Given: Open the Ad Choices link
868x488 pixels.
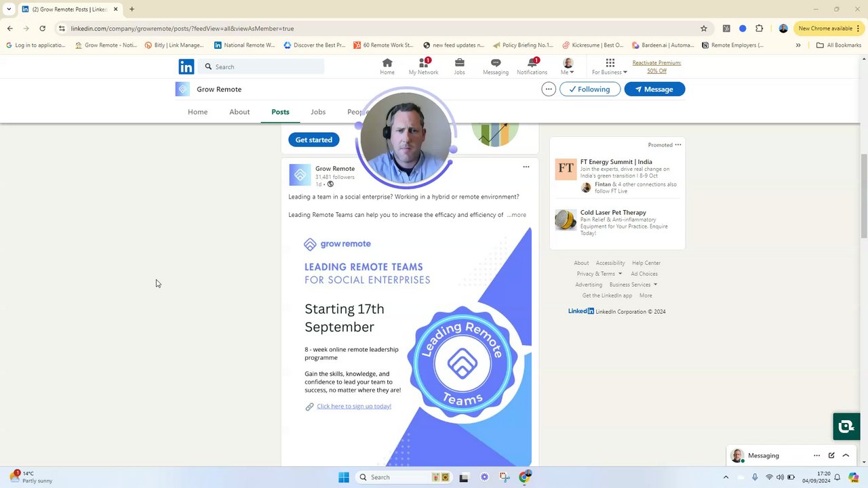Looking at the screenshot, I should click(x=644, y=274).
